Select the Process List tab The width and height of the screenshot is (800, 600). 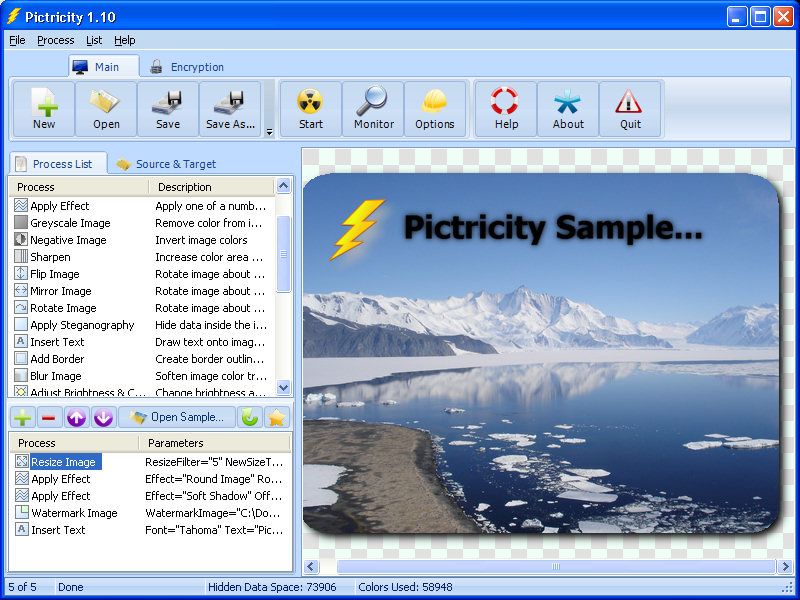pyautogui.click(x=58, y=164)
